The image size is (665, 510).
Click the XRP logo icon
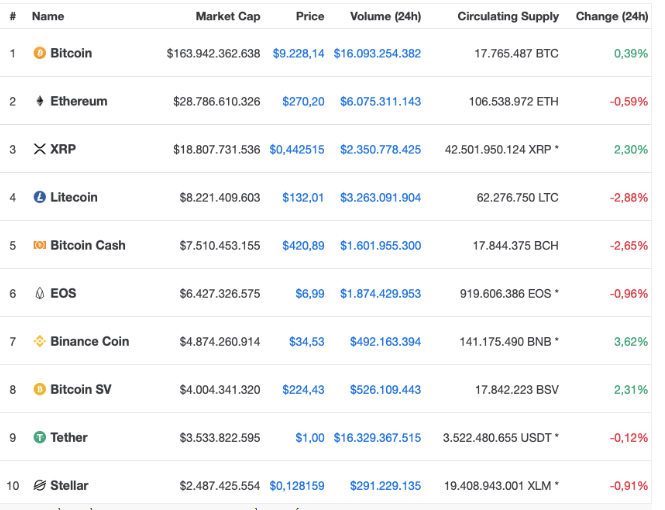point(39,149)
